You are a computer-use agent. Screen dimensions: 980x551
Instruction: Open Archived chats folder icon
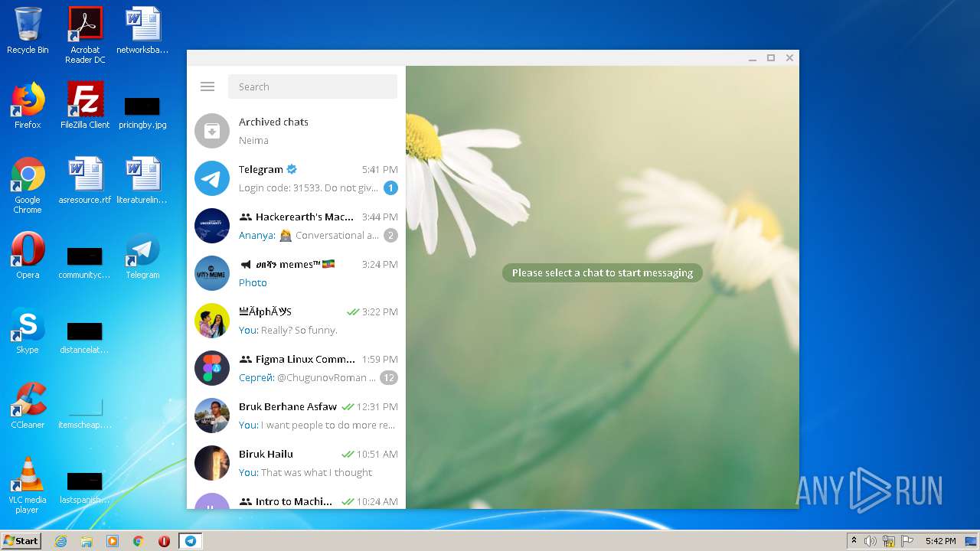(212, 131)
